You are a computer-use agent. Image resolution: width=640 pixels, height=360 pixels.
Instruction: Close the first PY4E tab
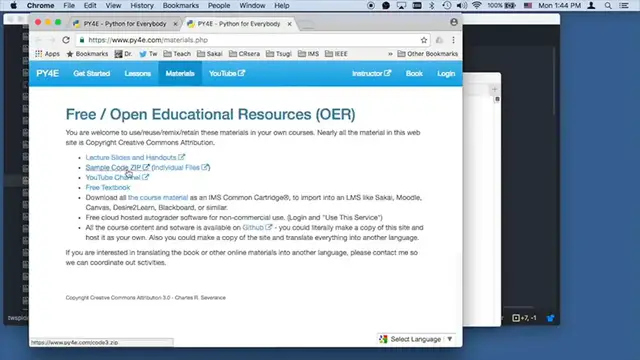[175, 24]
